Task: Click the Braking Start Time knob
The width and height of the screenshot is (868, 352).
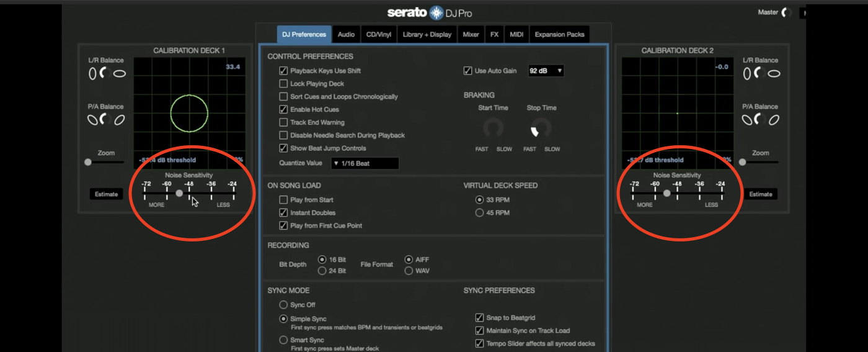Action: (493, 129)
